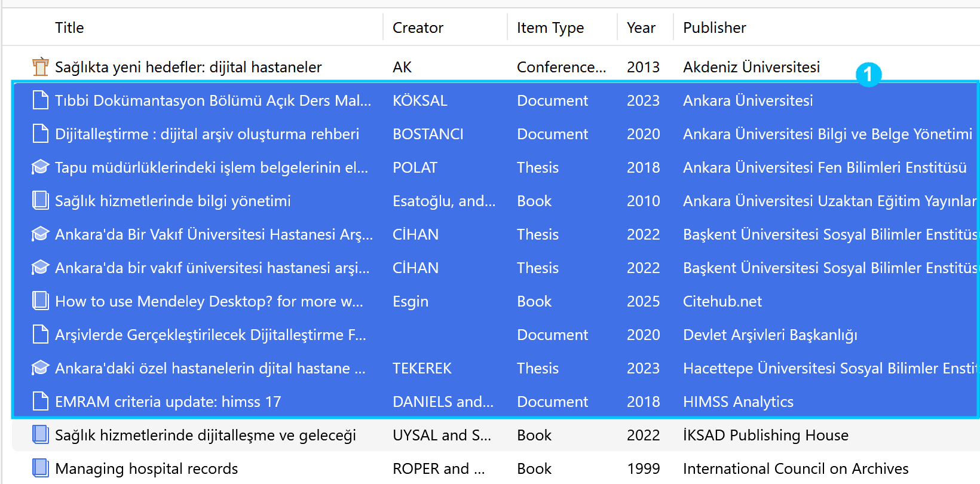Select title 'EMRAM criteria update: himss 17'
This screenshot has height=484, width=980.
click(x=168, y=402)
